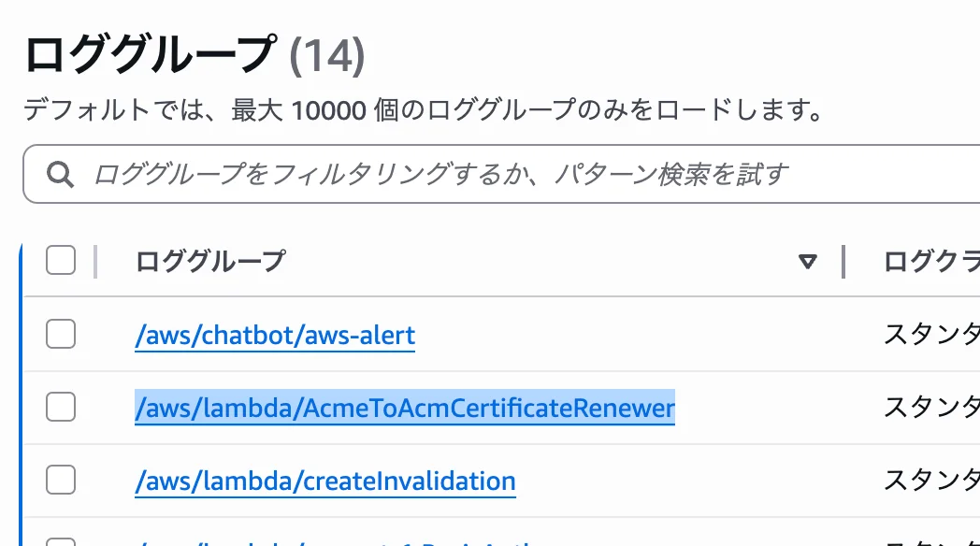Viewport: 980px width, 546px height.
Task: Click the スタンダード label in the createInvalidation row
Action: tap(930, 481)
